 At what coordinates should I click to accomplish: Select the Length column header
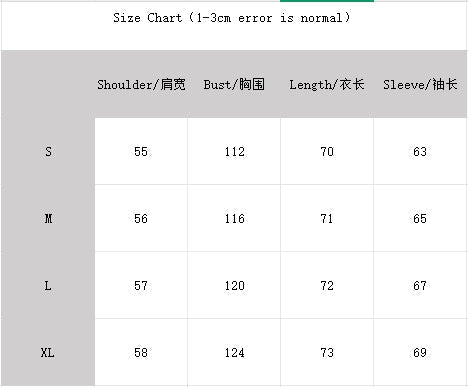click(327, 84)
